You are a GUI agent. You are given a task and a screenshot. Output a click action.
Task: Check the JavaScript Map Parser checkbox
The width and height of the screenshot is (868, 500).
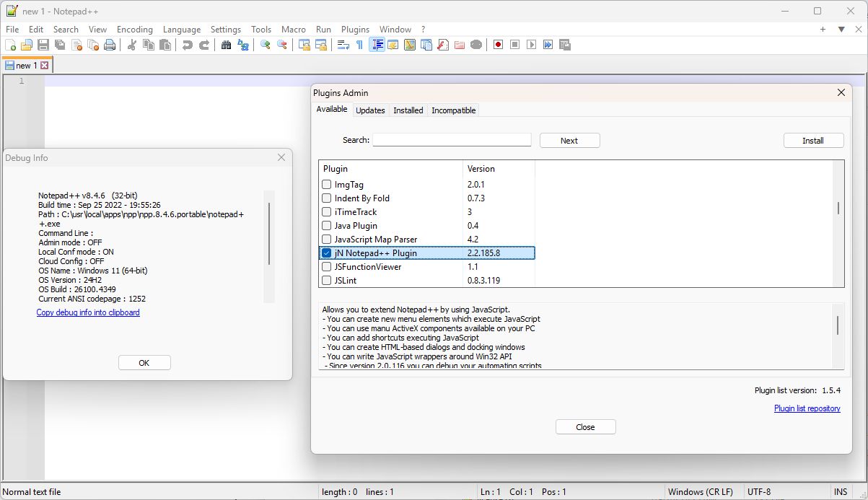click(x=327, y=240)
